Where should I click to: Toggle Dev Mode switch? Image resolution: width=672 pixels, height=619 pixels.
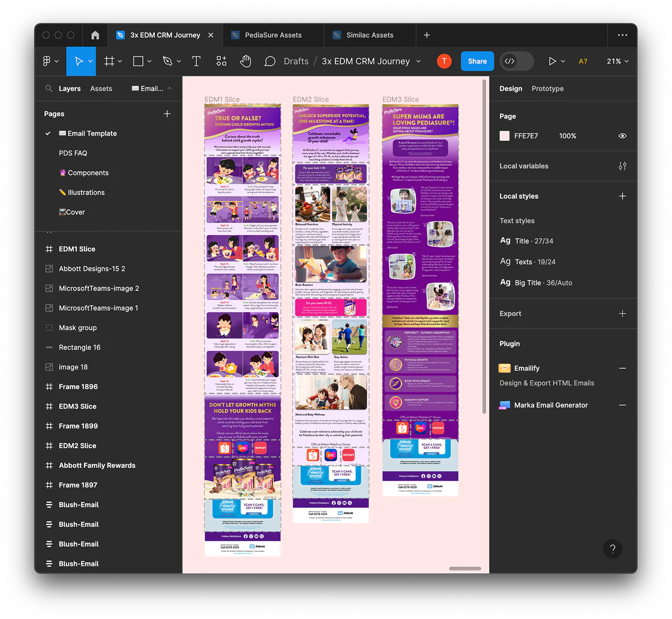point(517,61)
